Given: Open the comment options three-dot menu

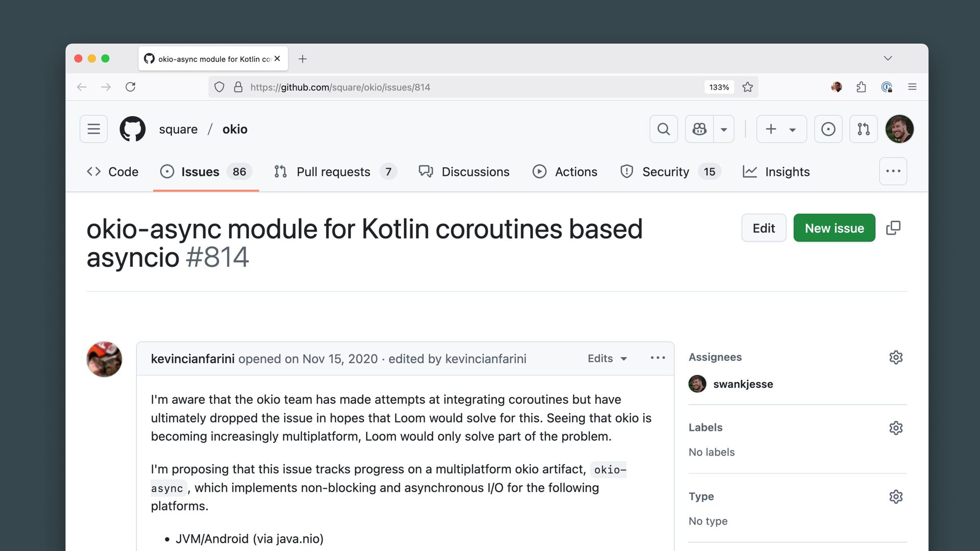Looking at the screenshot, I should (657, 358).
